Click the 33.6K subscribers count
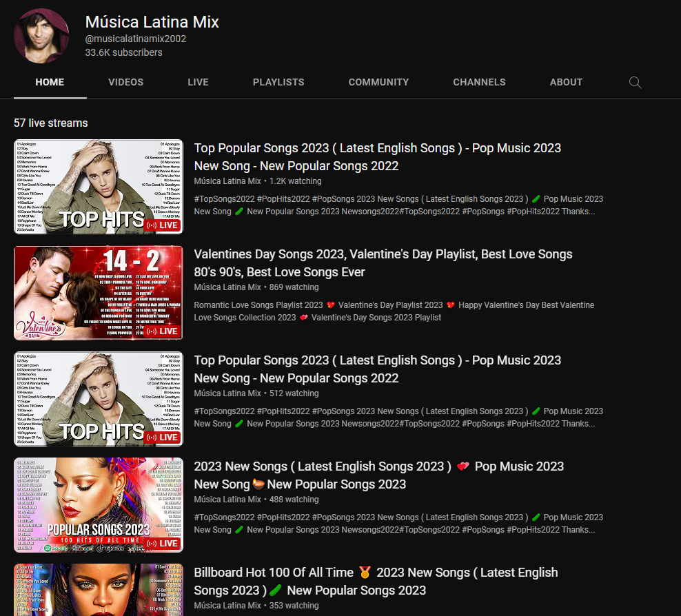 tap(124, 52)
